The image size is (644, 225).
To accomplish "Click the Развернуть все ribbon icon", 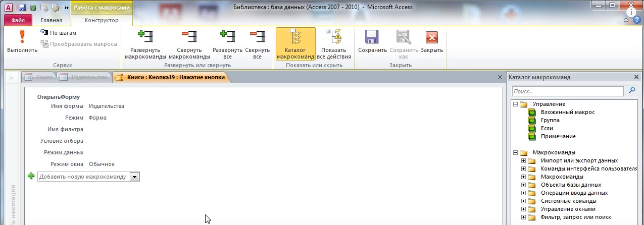I will (x=227, y=37).
